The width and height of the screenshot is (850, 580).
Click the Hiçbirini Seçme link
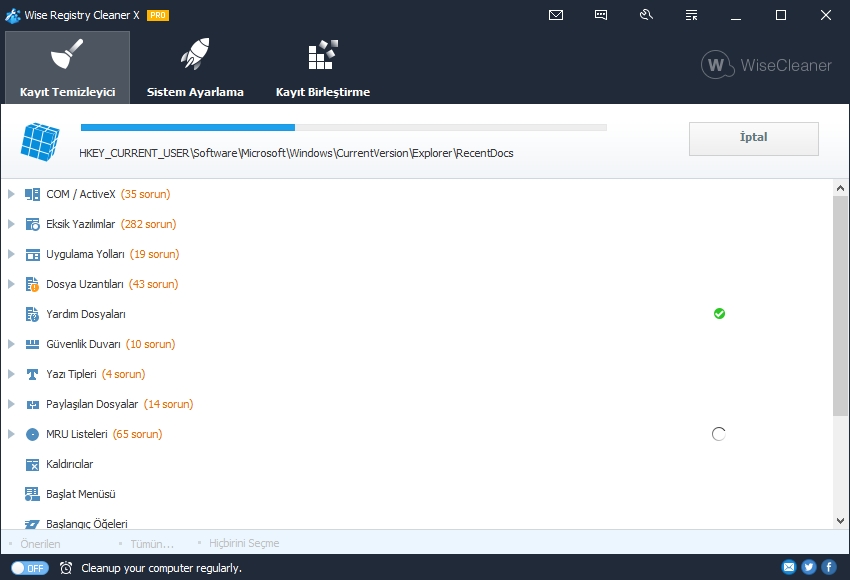[x=244, y=543]
